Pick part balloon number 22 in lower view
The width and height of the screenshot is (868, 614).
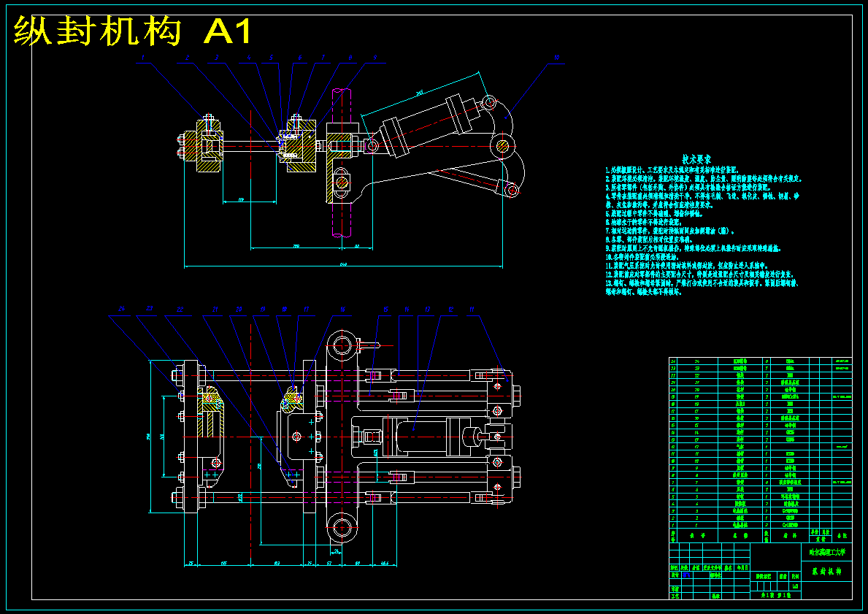[180, 310]
